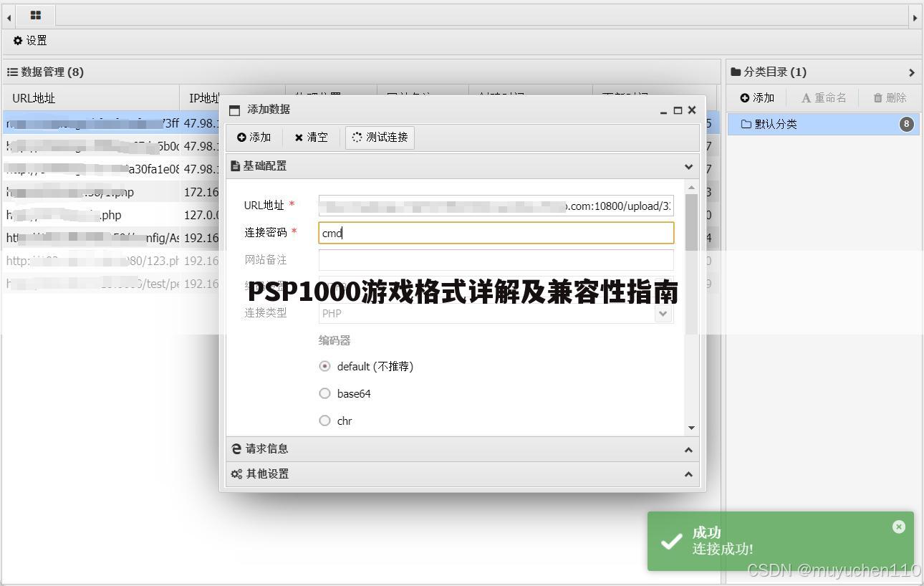
Task: Expand the 其他设置 section
Action: click(688, 474)
